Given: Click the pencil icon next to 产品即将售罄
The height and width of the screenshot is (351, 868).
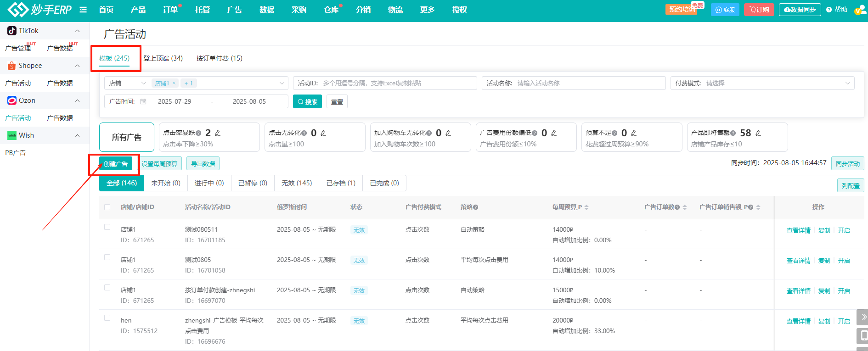Looking at the screenshot, I should [758, 133].
